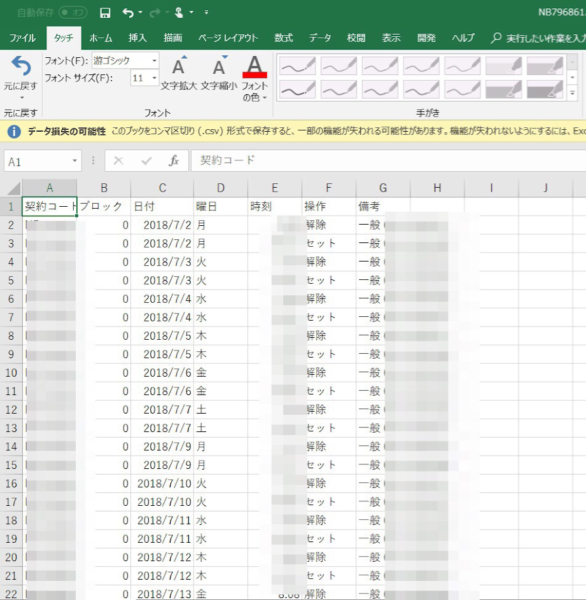Select column C header

[162, 188]
